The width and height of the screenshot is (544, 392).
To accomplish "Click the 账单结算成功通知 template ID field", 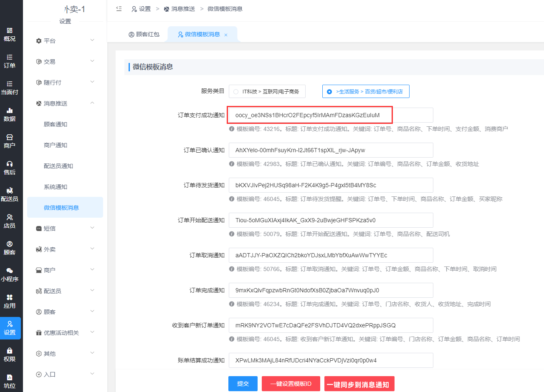I will (331, 360).
